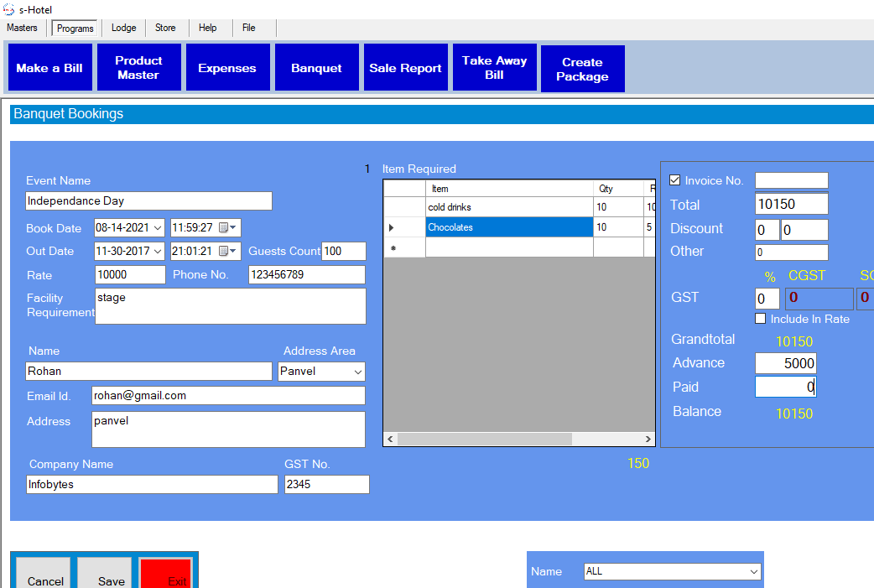
Task: Toggle the Invoice No. checkbox
Action: point(675,180)
